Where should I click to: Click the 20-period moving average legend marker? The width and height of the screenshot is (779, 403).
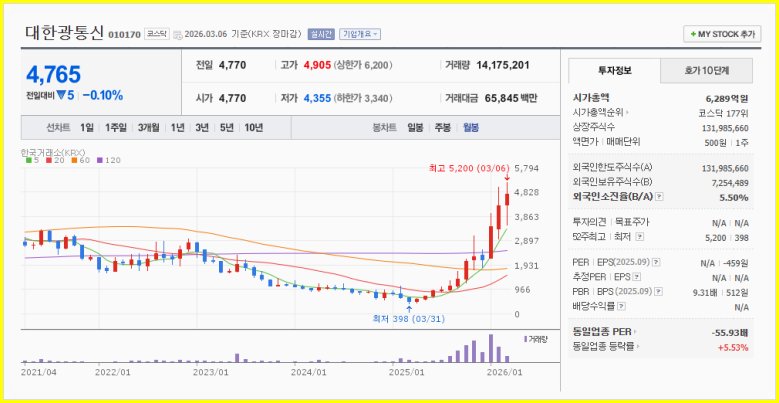(x=49, y=160)
